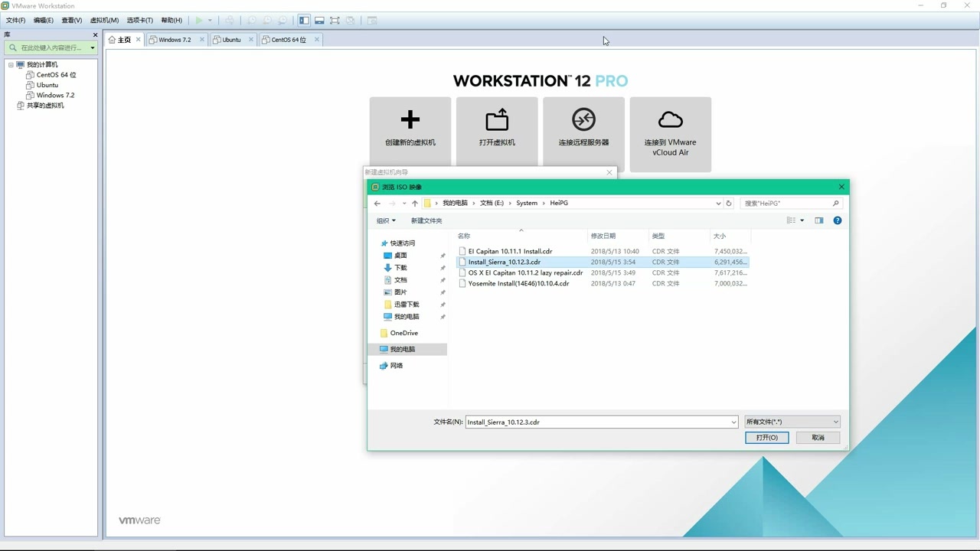The height and width of the screenshot is (551, 980).
Task: Click the up one level arrow icon
Action: tap(415, 204)
